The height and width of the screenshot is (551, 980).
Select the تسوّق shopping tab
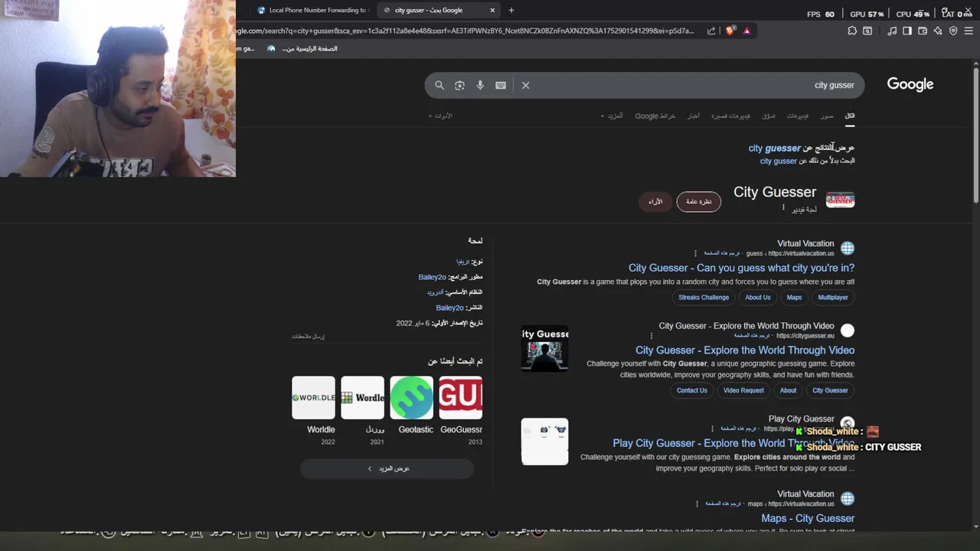pos(768,116)
